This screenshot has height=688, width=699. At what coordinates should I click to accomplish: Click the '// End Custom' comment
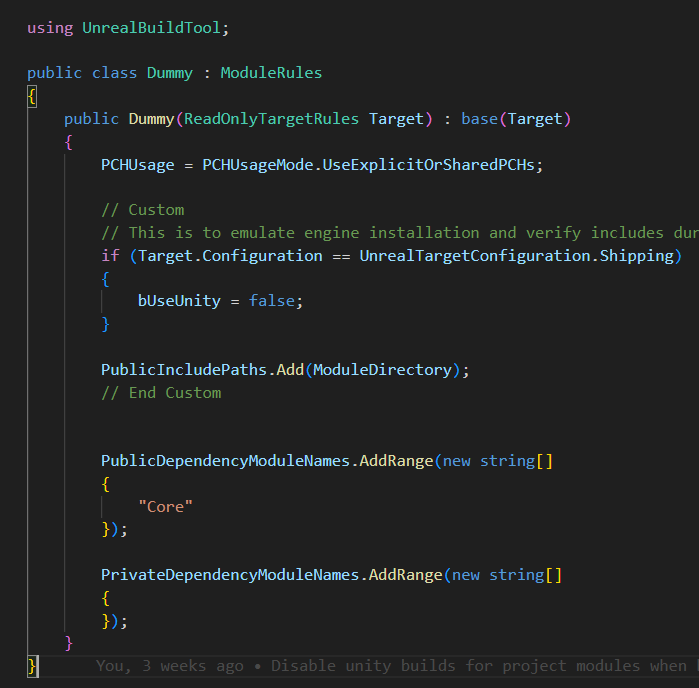161,393
